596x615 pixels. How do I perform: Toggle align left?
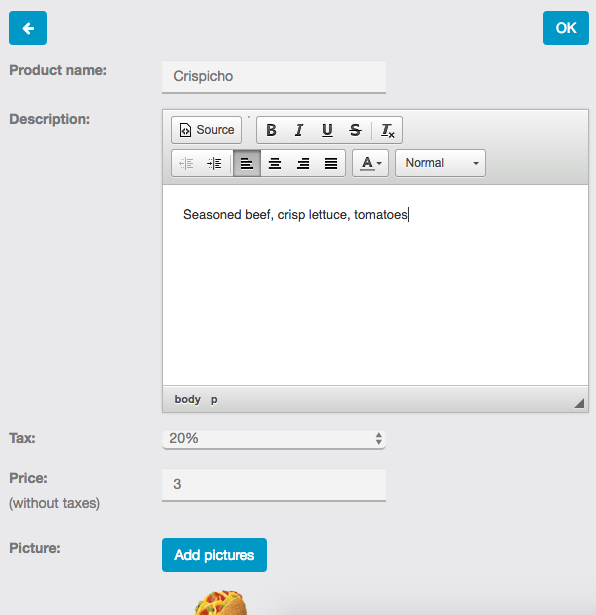tap(247, 163)
